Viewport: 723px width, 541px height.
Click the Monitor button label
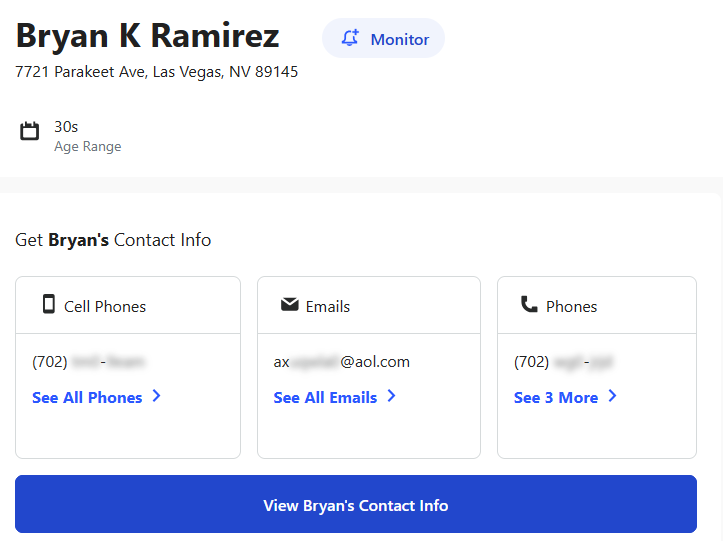point(399,40)
